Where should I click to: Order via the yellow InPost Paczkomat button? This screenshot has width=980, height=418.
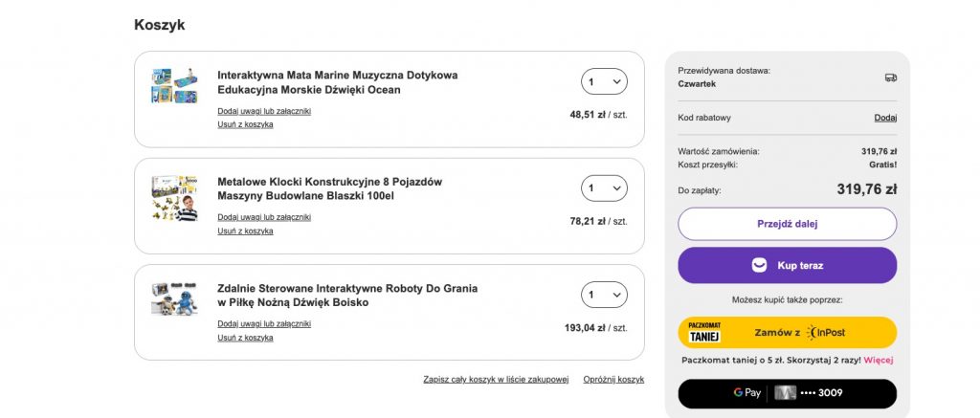(x=788, y=333)
